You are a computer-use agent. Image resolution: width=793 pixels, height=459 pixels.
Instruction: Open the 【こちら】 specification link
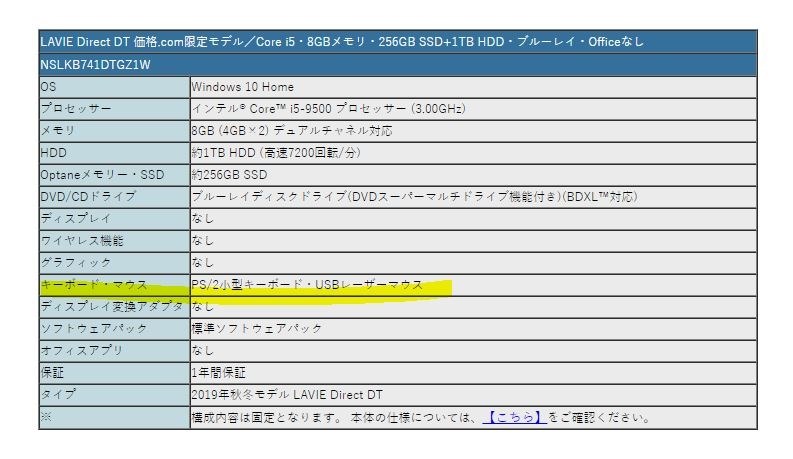click(515, 418)
